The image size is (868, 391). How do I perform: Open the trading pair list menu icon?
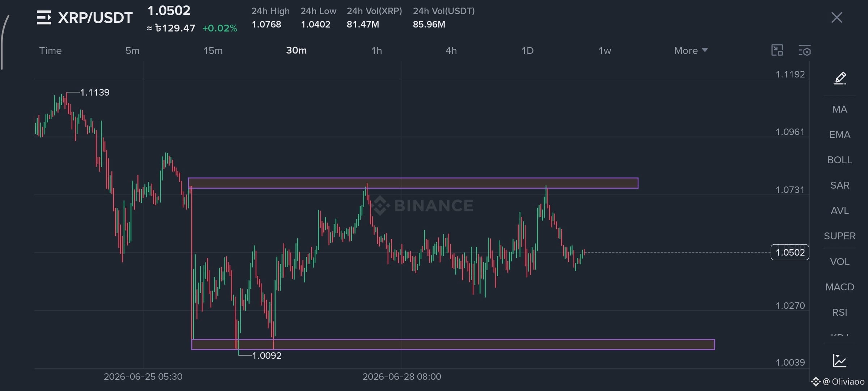coord(44,17)
